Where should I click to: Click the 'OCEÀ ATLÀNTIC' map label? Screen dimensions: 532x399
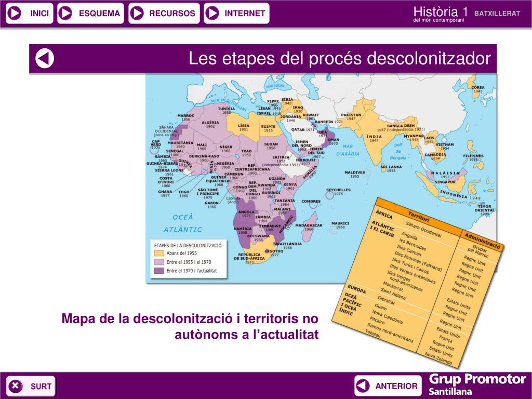(x=183, y=223)
